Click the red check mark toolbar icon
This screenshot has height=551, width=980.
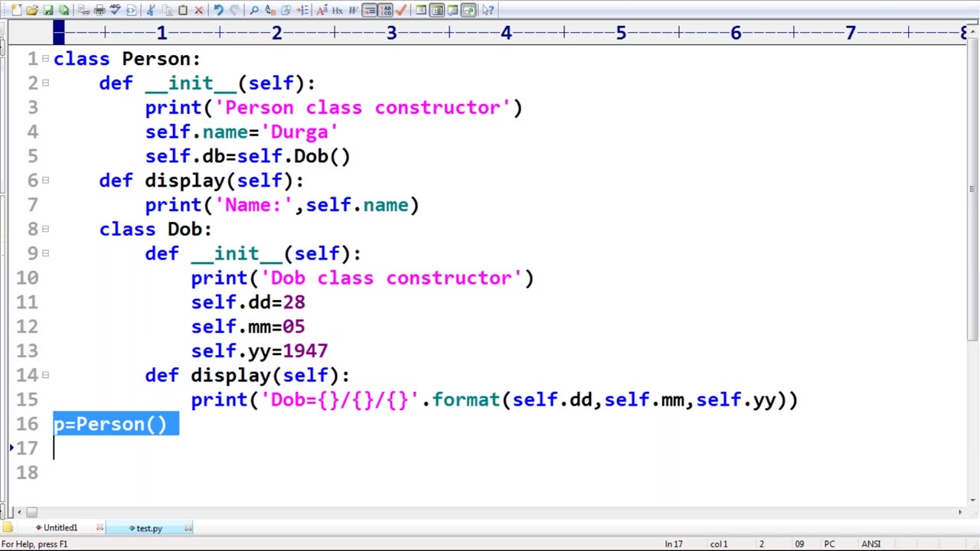[x=400, y=10]
